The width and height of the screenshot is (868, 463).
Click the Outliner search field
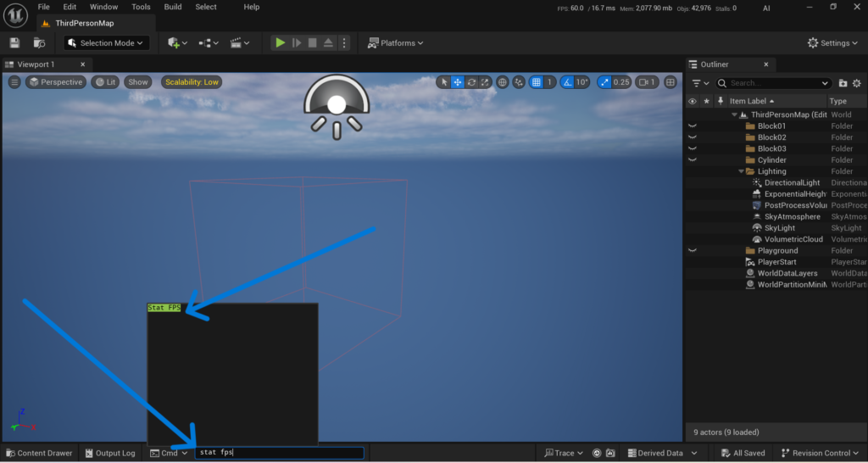tap(773, 83)
